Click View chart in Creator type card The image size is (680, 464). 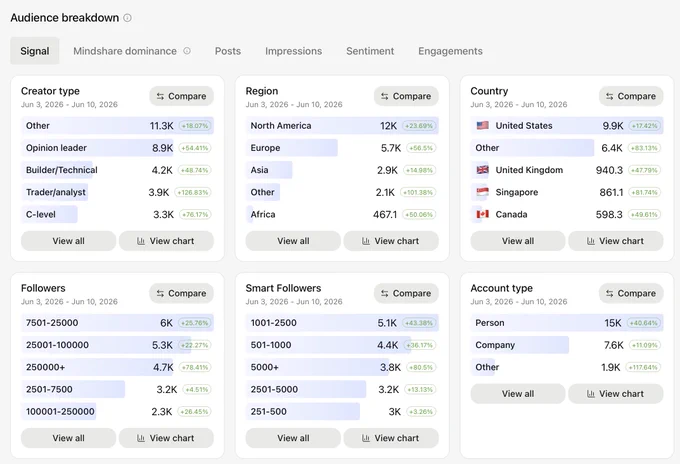pyautogui.click(x=166, y=241)
